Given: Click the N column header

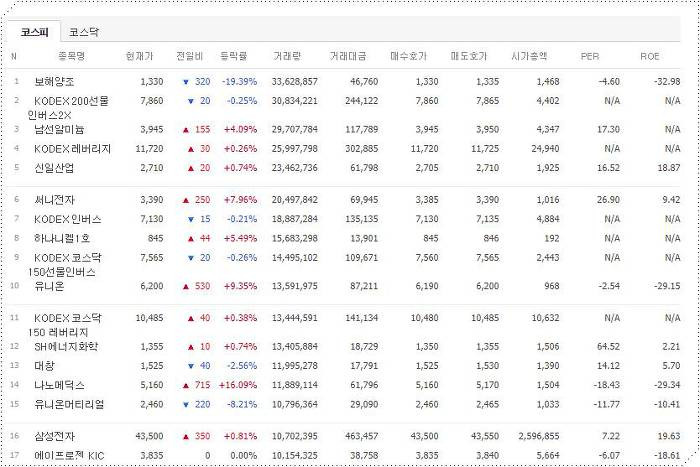Looking at the screenshot, I should coord(13,56).
